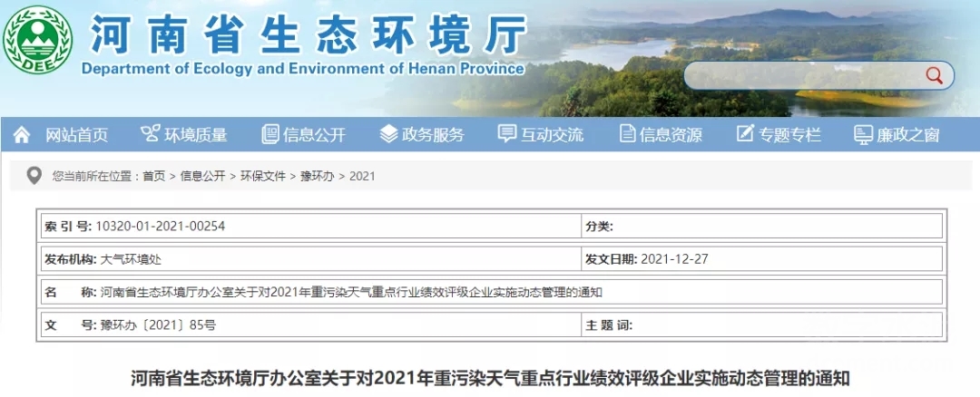
Task: Click the 2021 breadcrumb link
Action: coord(362,176)
